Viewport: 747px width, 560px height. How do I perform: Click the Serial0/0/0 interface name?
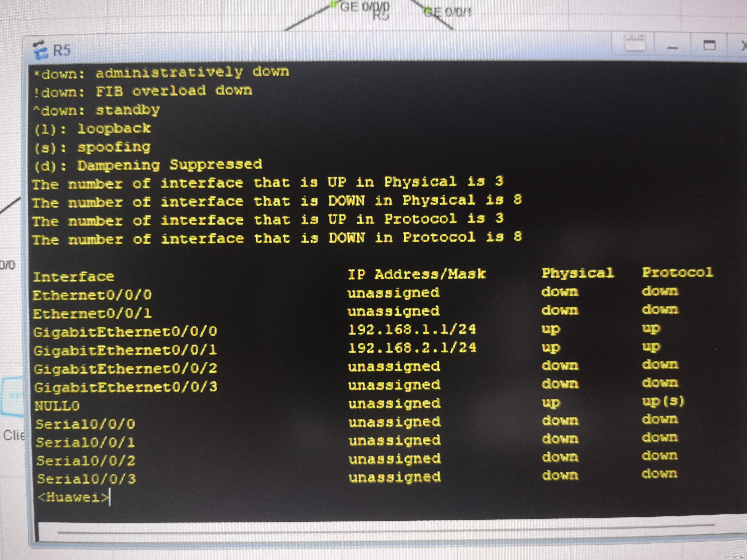(85, 424)
